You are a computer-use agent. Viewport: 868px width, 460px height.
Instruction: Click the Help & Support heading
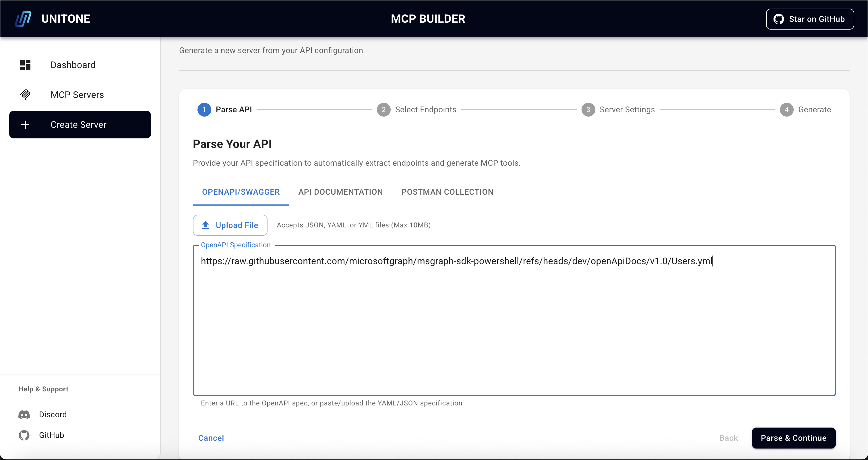(x=43, y=389)
